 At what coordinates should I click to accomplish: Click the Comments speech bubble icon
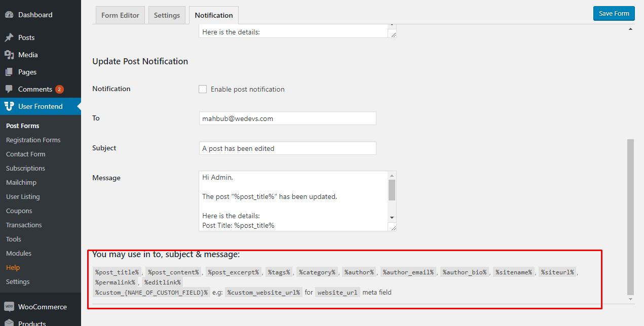point(9,89)
